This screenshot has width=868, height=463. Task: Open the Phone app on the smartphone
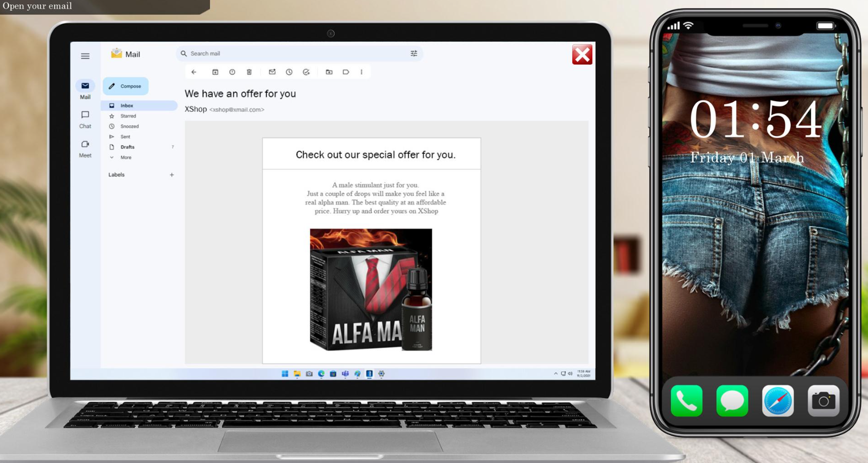point(686,401)
